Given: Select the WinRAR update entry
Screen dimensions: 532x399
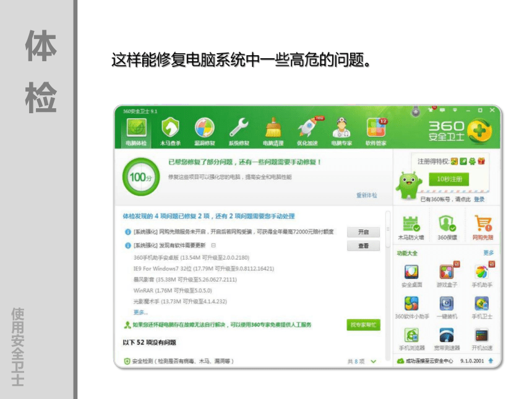Looking at the screenshot, I should [173, 290].
